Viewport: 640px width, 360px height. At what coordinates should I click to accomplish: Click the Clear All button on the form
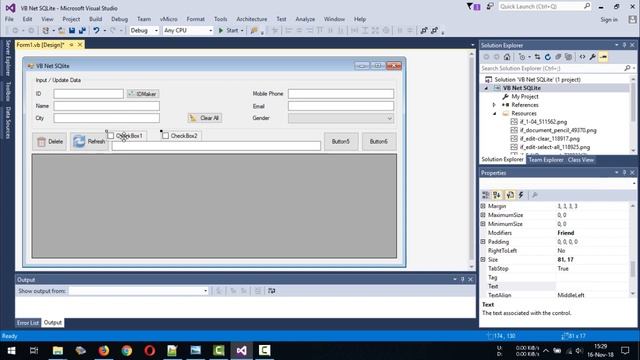tap(205, 118)
